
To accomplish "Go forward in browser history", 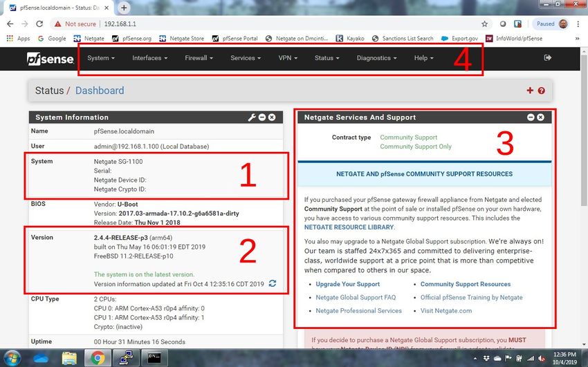I will (25, 24).
